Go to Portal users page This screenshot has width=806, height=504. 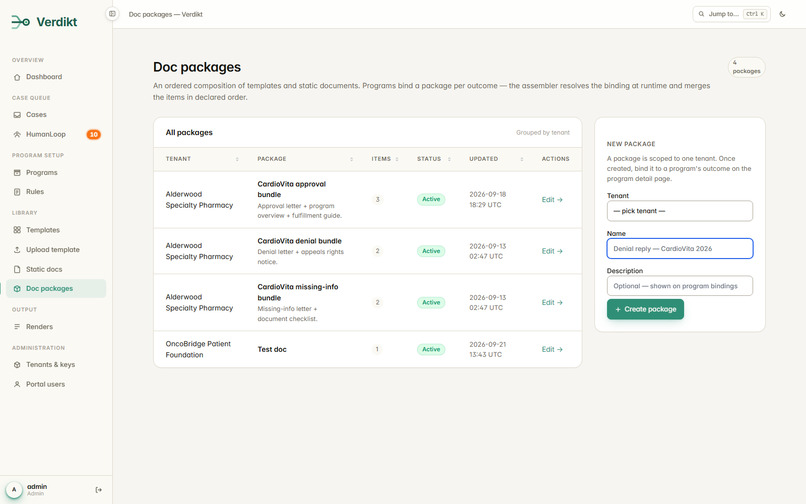click(56, 384)
